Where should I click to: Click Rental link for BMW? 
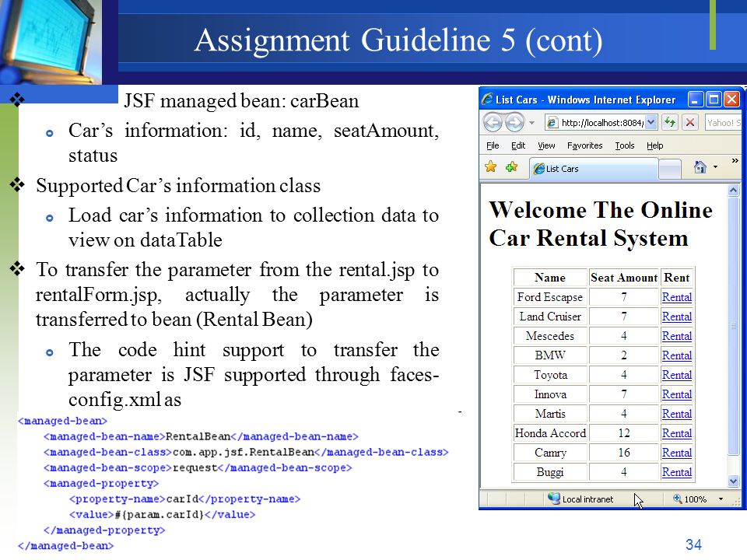pyautogui.click(x=676, y=355)
